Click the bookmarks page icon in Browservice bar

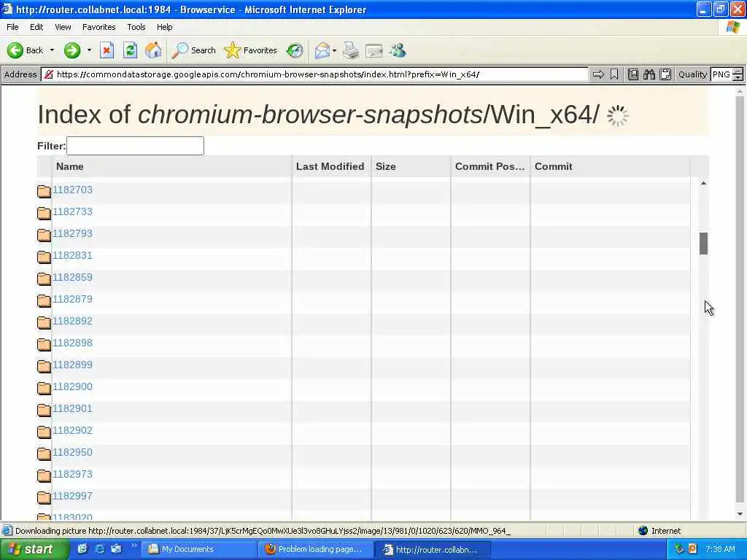(632, 74)
